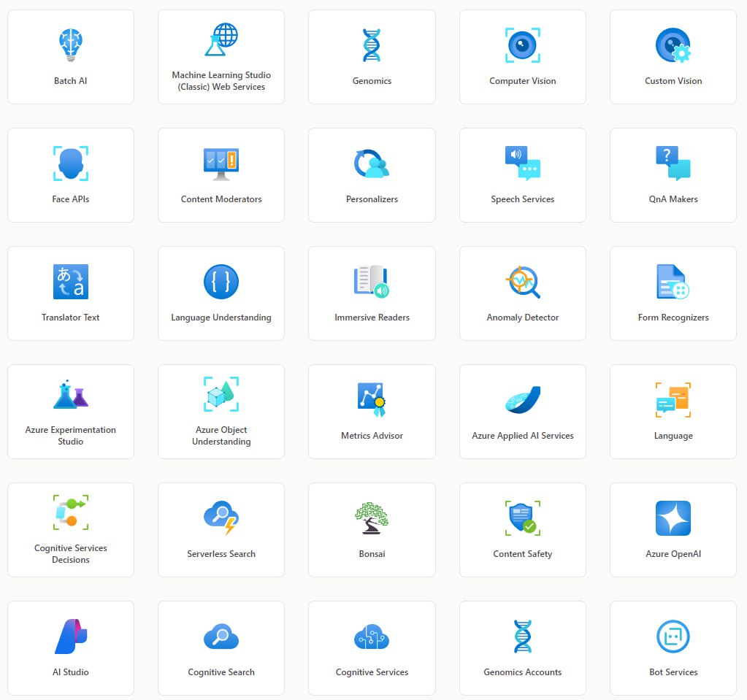Select the Immersive Readers book icon

click(x=372, y=282)
